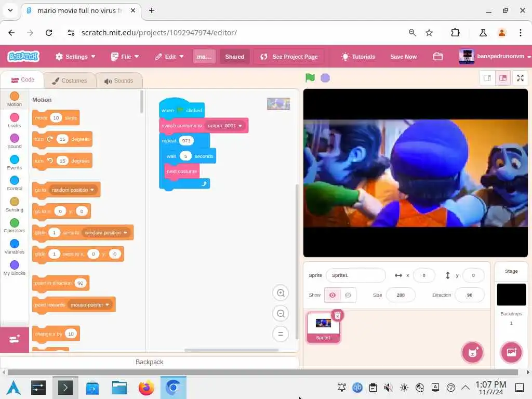Image resolution: width=532 pixels, height=399 pixels.
Task: Choose a new backdrop button
Action: pyautogui.click(x=511, y=352)
